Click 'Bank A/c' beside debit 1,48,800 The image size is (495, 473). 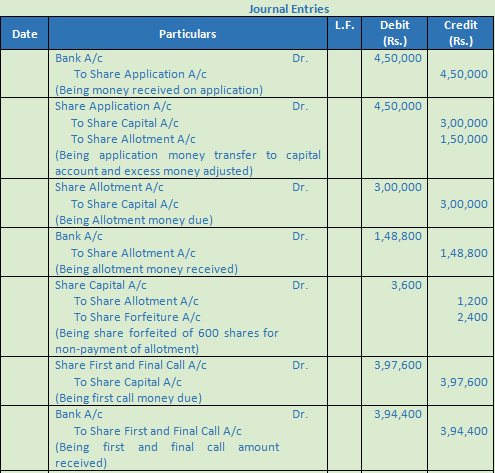79,236
